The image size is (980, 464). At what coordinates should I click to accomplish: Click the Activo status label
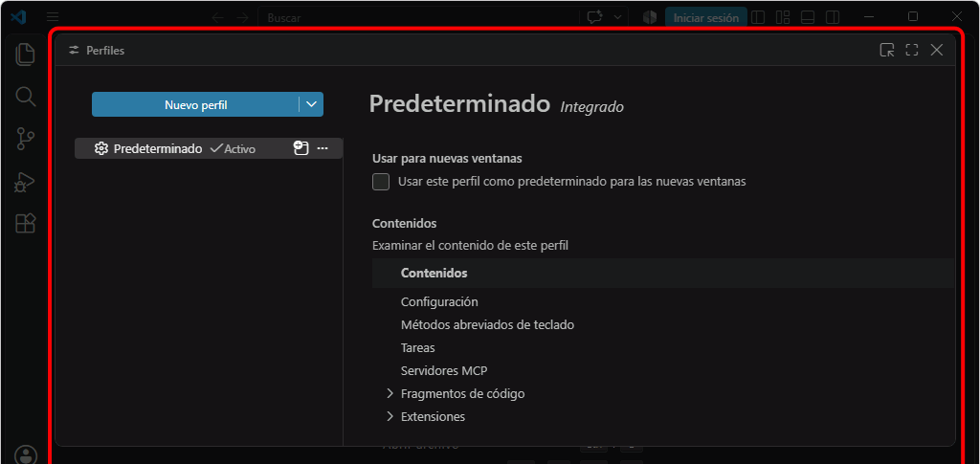pyautogui.click(x=239, y=149)
